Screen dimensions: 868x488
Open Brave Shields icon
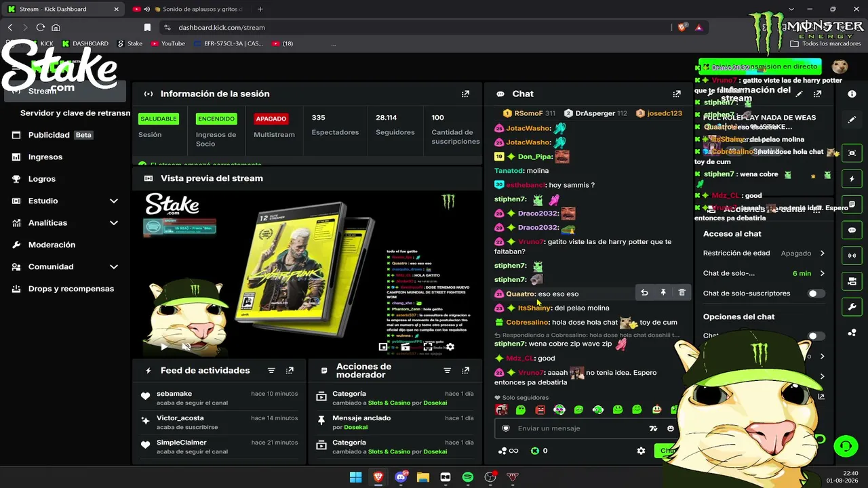click(x=682, y=28)
